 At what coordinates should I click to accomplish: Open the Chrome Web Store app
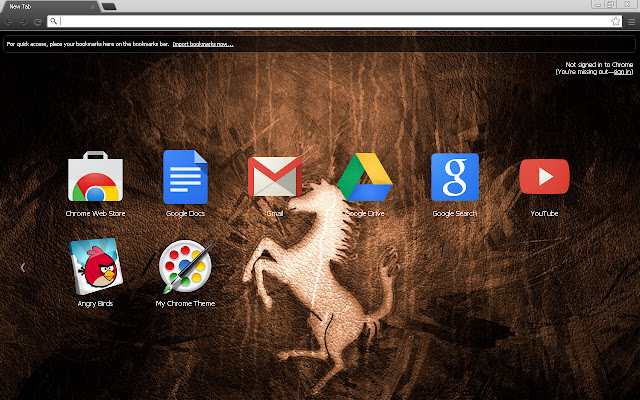click(95, 178)
